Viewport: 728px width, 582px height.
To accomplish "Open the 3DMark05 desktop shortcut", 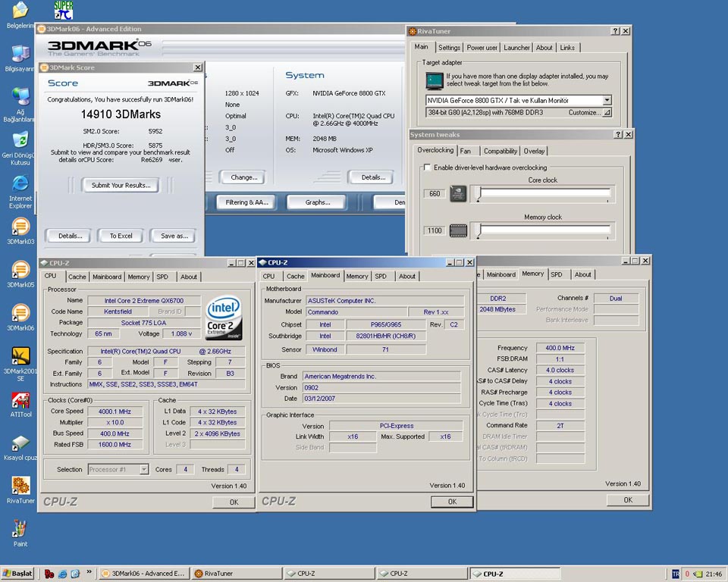I will [x=20, y=274].
